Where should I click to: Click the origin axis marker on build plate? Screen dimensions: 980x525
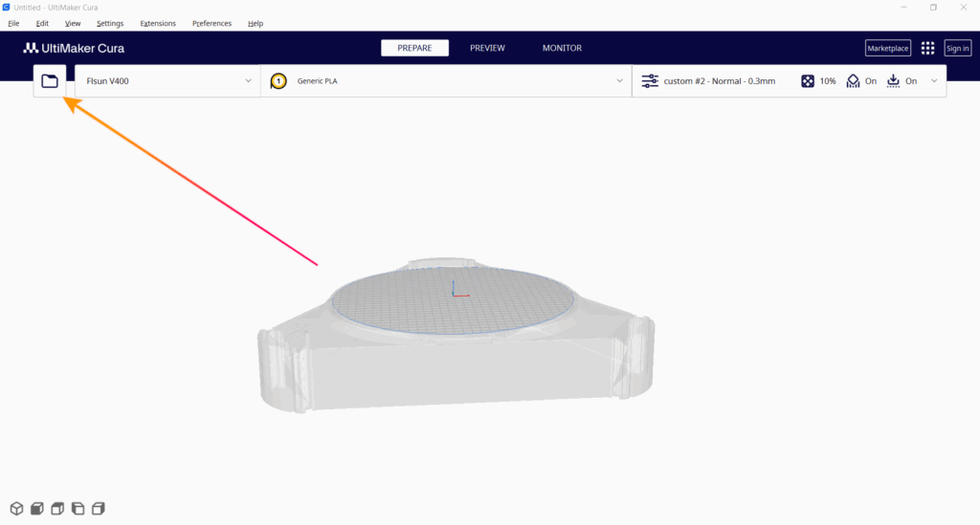coord(459,289)
